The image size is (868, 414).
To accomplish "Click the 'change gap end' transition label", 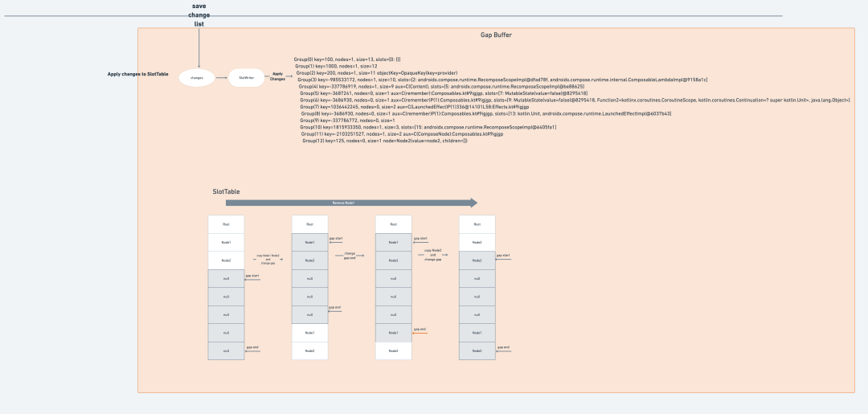I will 350,256.
